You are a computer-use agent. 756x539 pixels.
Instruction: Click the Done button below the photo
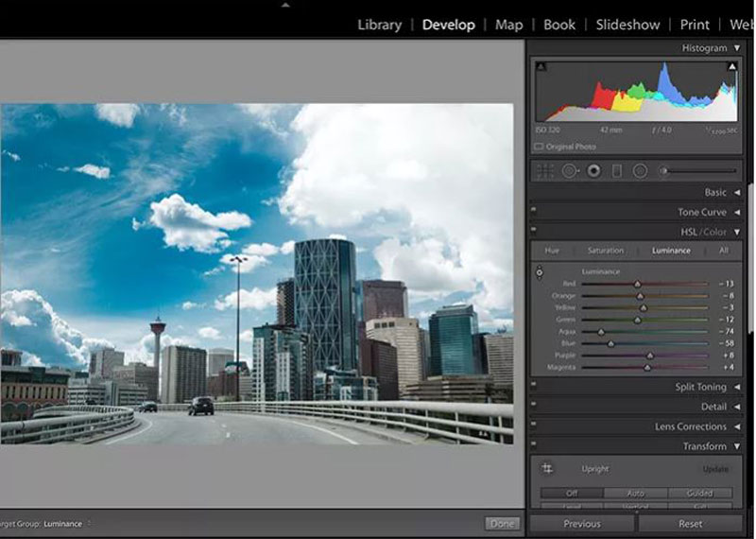[x=502, y=523]
